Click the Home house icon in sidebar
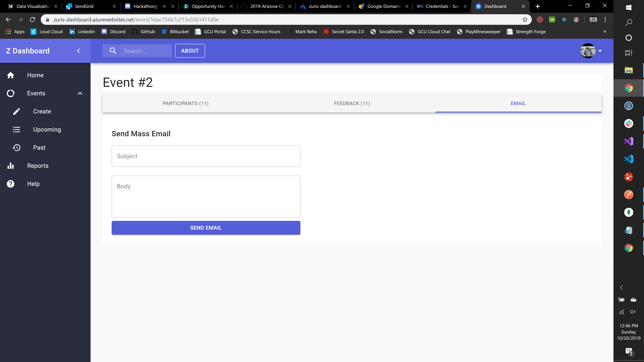This screenshot has height=362, width=644. click(11, 75)
